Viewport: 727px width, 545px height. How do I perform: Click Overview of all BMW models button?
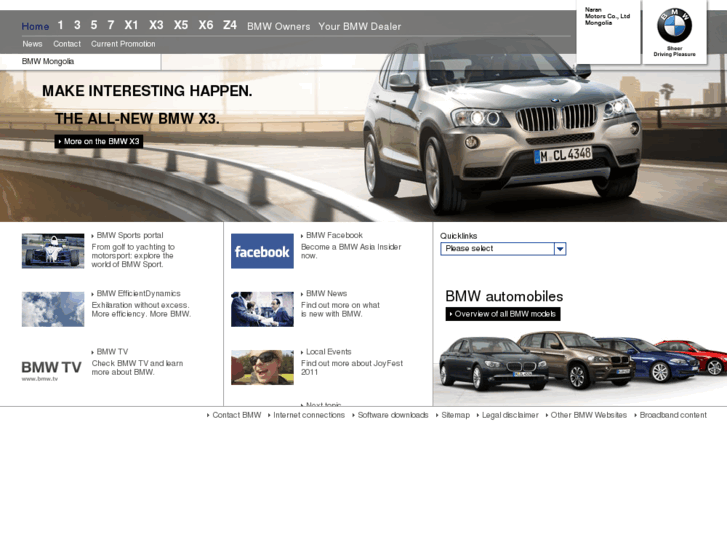(x=503, y=314)
